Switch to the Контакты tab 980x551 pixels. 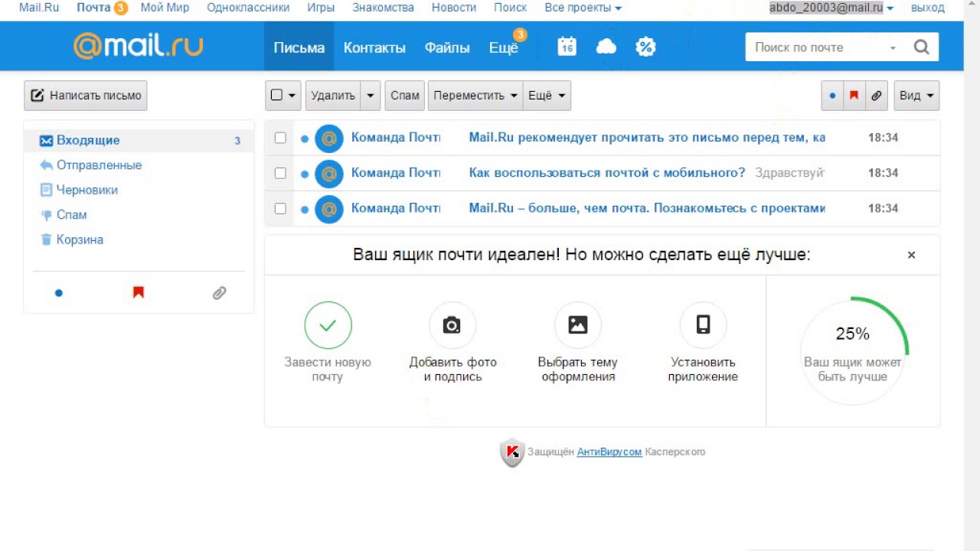[374, 47]
